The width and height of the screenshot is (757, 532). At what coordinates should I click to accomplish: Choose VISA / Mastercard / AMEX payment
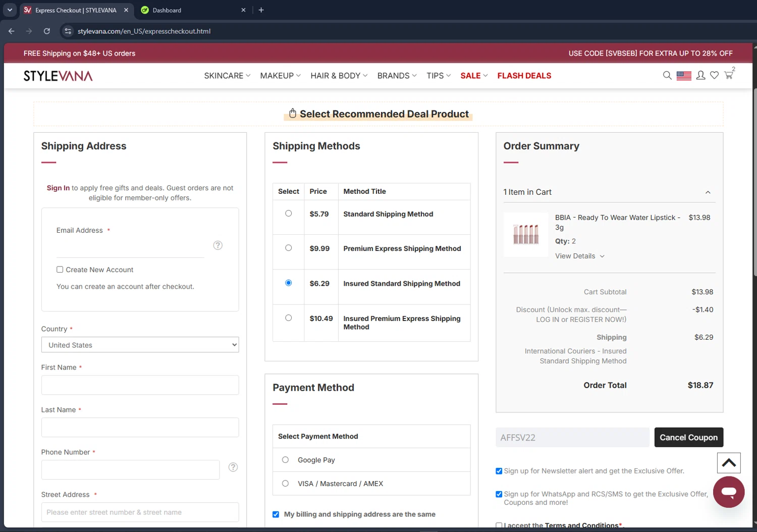[286, 484]
